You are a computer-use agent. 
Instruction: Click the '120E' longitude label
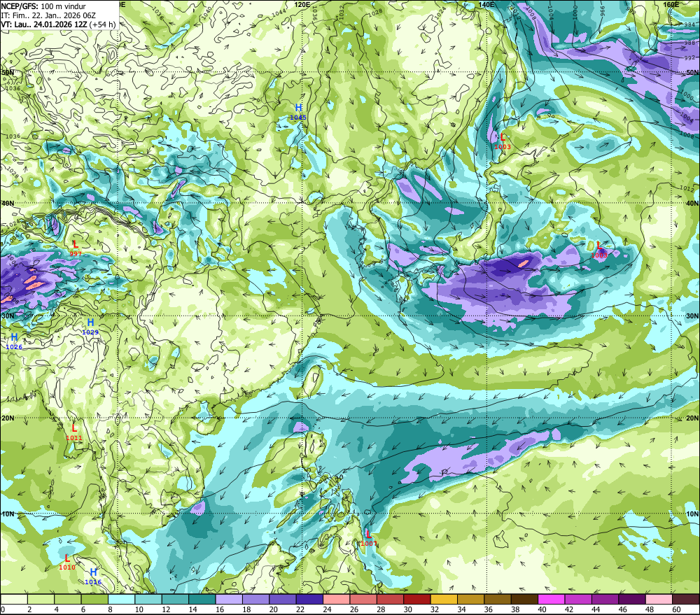302,4
